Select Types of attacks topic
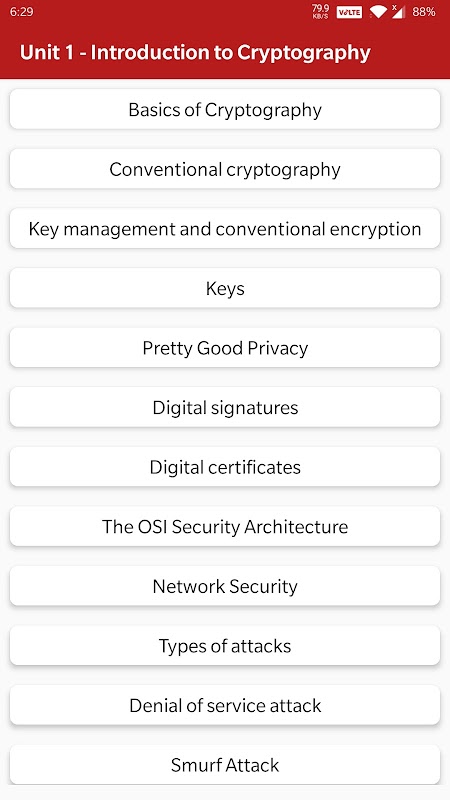The height and width of the screenshot is (800, 450). click(225, 646)
